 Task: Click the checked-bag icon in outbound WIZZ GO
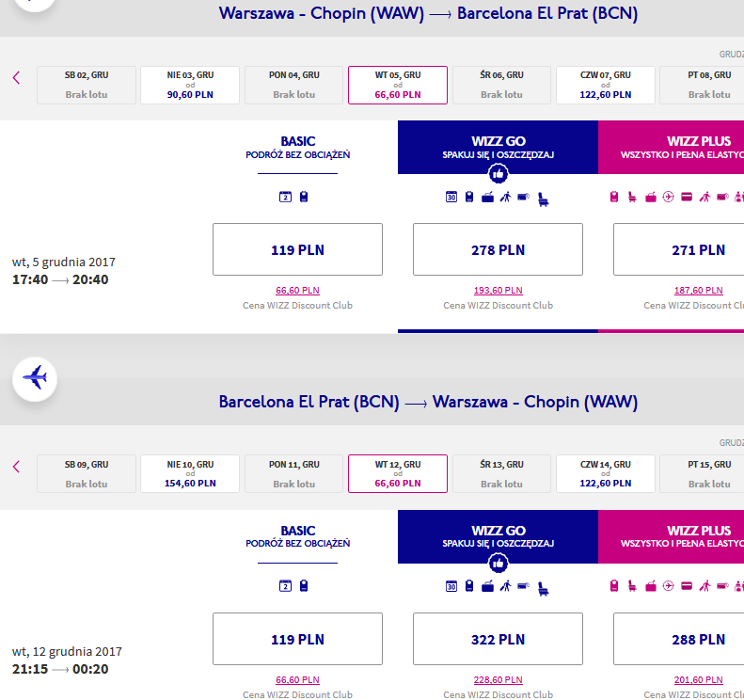tap(487, 197)
